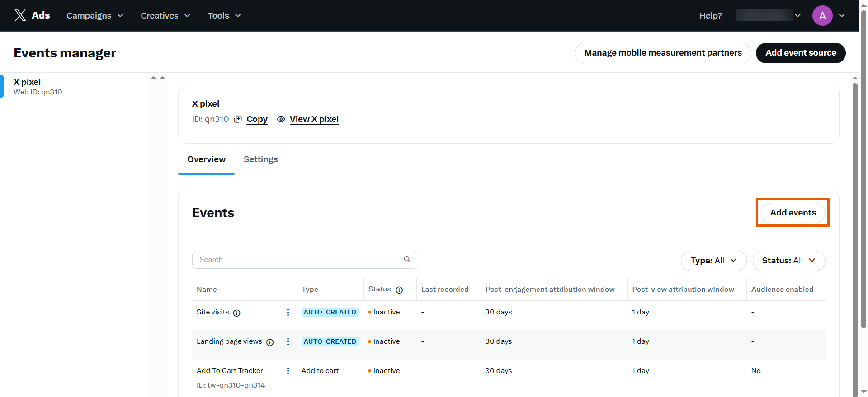The height and width of the screenshot is (397, 868).
Task: Click the Last recorded column header
Action: 445,290
